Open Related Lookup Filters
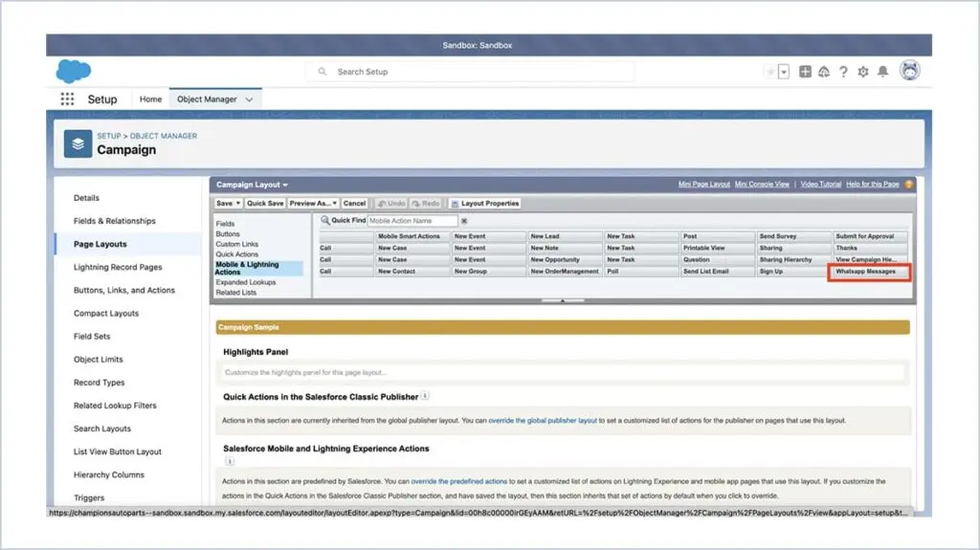Screen dimensions: 980x550 [x=115, y=406]
